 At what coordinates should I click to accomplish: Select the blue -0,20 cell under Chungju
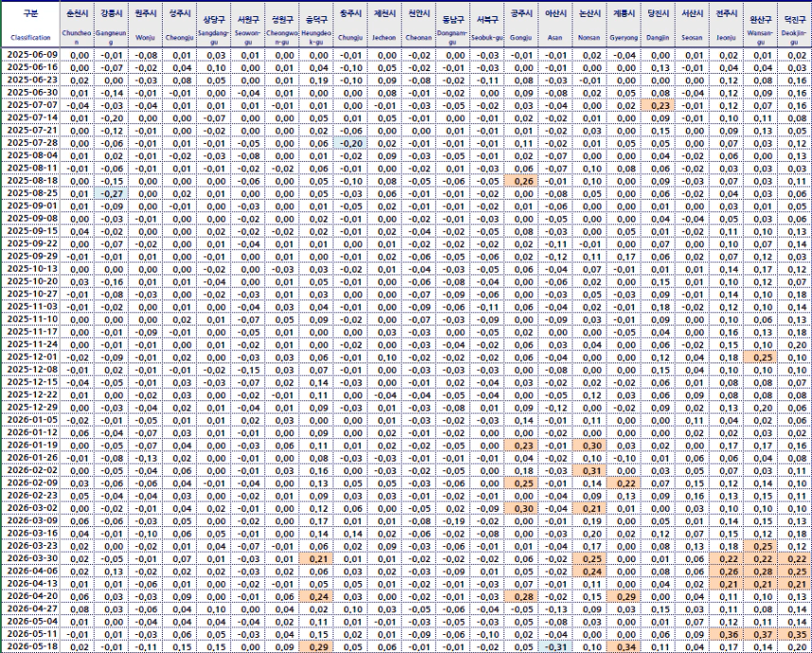point(350,144)
